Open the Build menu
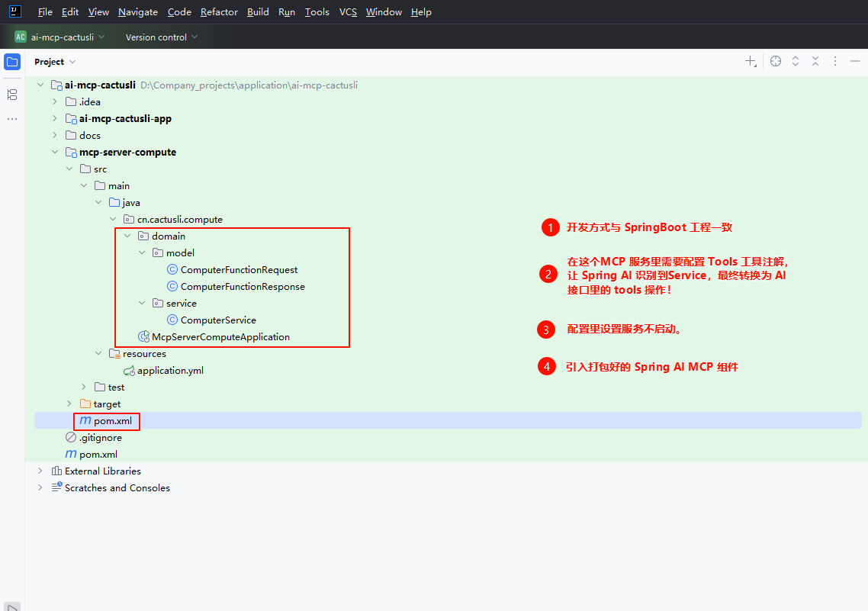Image resolution: width=868 pixels, height=611 pixels. (x=258, y=11)
